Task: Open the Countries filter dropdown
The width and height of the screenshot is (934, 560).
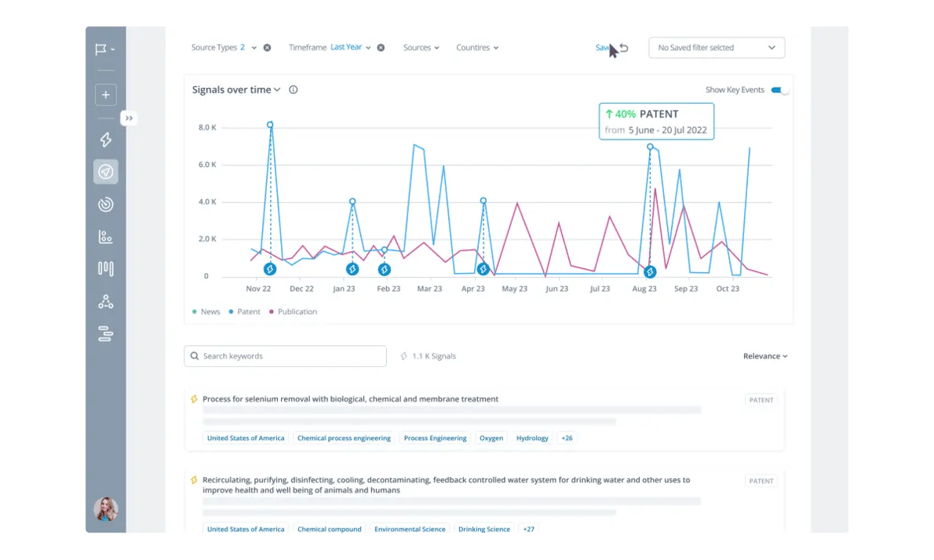Action: click(x=476, y=47)
